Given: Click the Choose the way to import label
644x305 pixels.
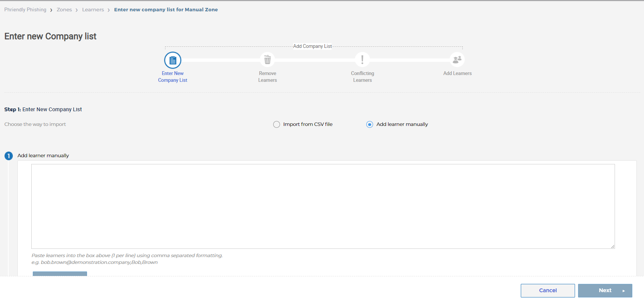Looking at the screenshot, I should pyautogui.click(x=35, y=124).
